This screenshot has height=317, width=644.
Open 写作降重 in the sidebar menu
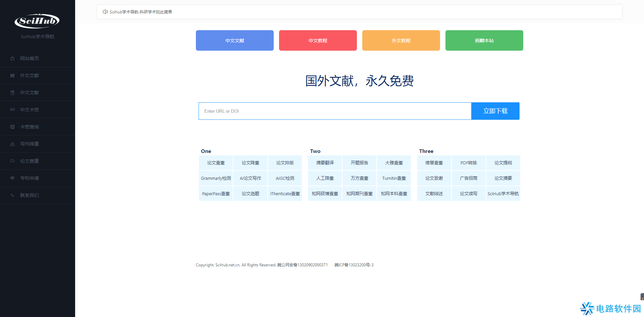click(30, 144)
